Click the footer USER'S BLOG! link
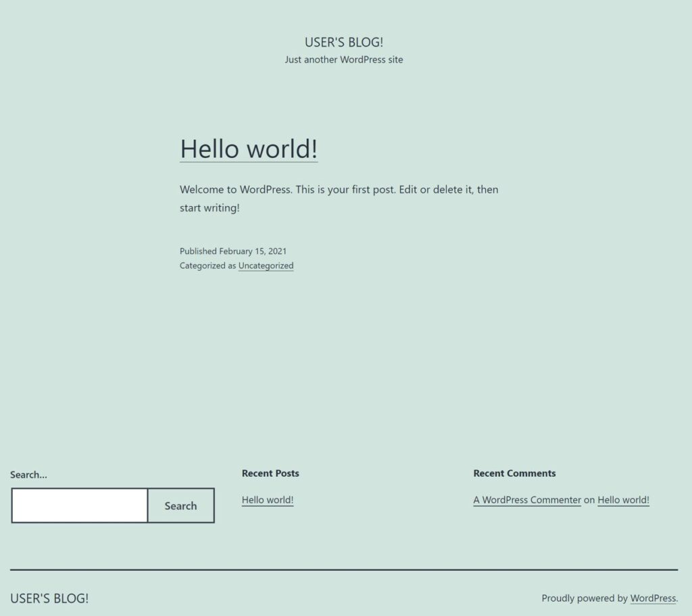692x616 pixels. (49, 598)
